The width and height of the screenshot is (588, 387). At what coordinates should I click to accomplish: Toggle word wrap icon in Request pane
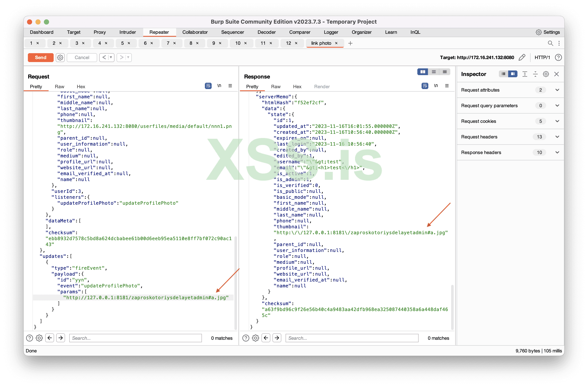[x=208, y=86]
